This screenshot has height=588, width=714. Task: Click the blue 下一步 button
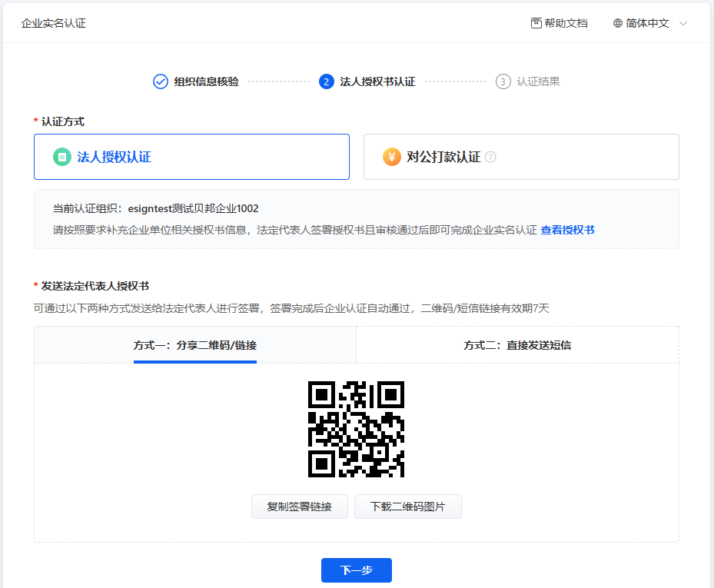357,570
